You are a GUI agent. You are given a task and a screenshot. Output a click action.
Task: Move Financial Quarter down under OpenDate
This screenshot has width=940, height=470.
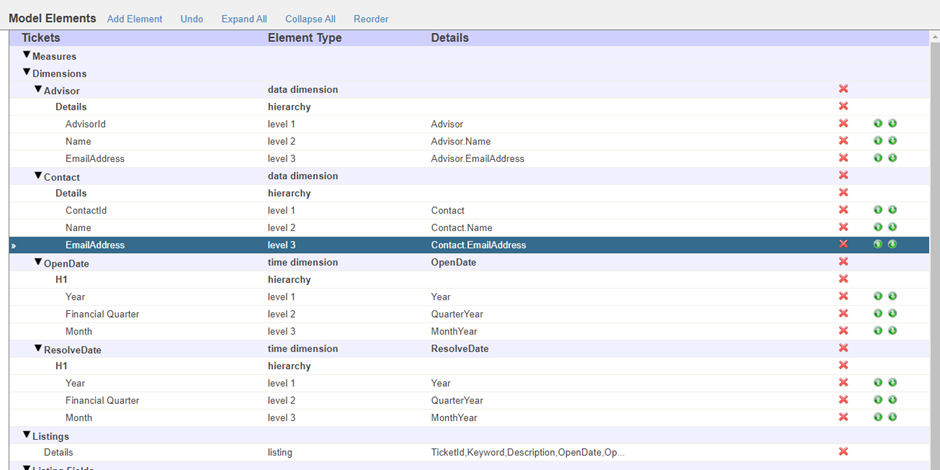pyautogui.click(x=892, y=314)
